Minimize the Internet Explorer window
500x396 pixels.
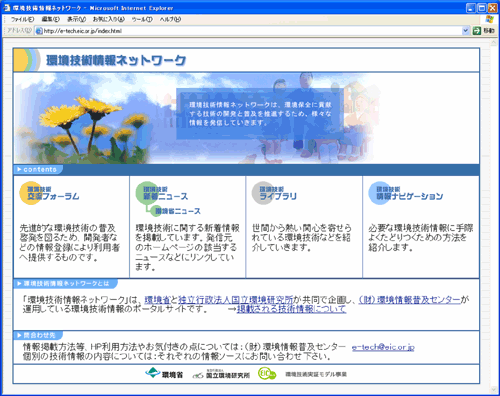point(471,8)
